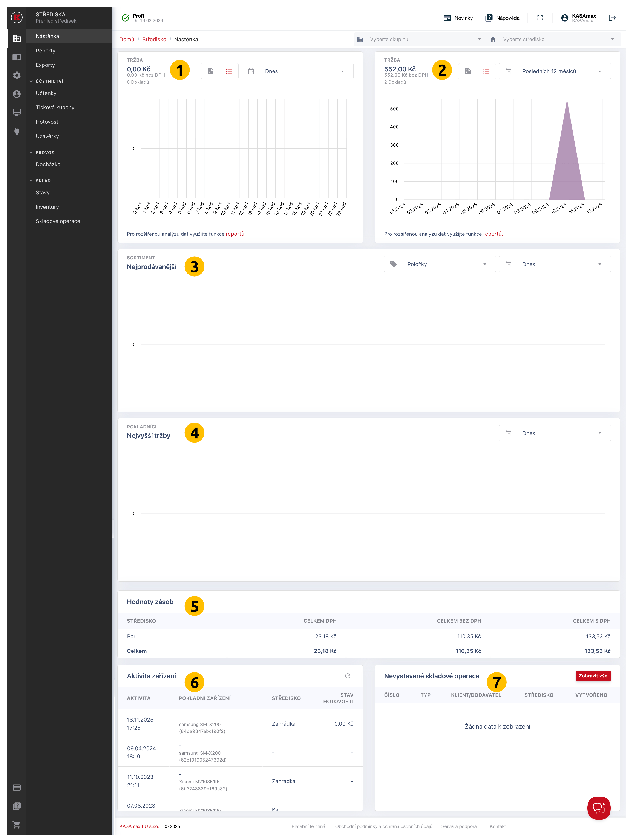The height and width of the screenshot is (840, 633).
Task: Toggle fullscreen mode icon
Action: [540, 18]
